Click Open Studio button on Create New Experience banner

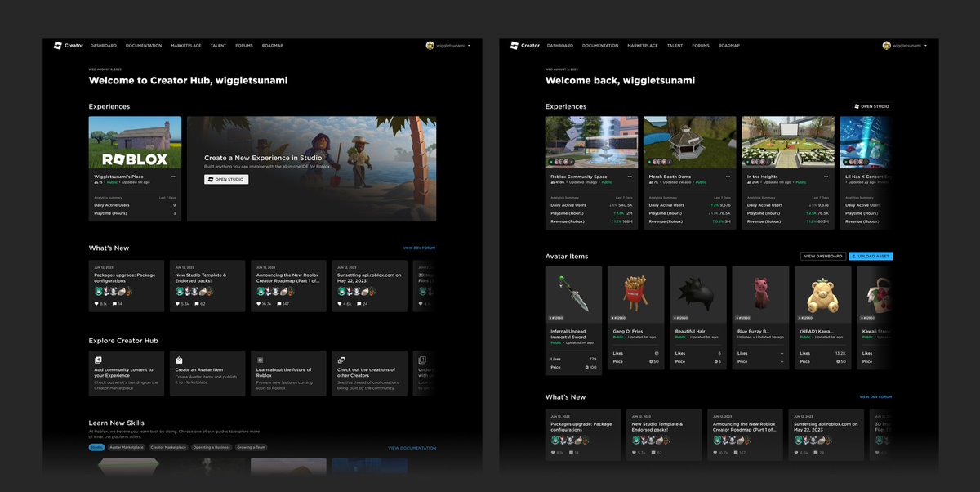point(226,179)
